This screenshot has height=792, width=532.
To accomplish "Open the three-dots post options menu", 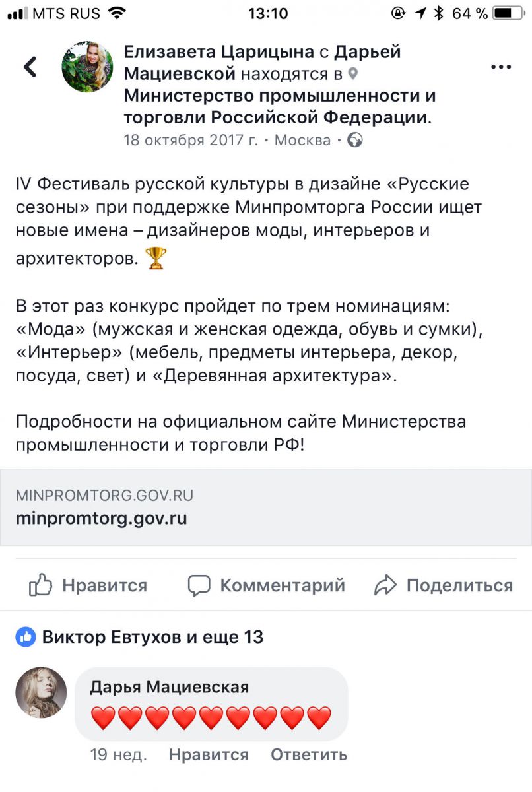I will [x=501, y=67].
